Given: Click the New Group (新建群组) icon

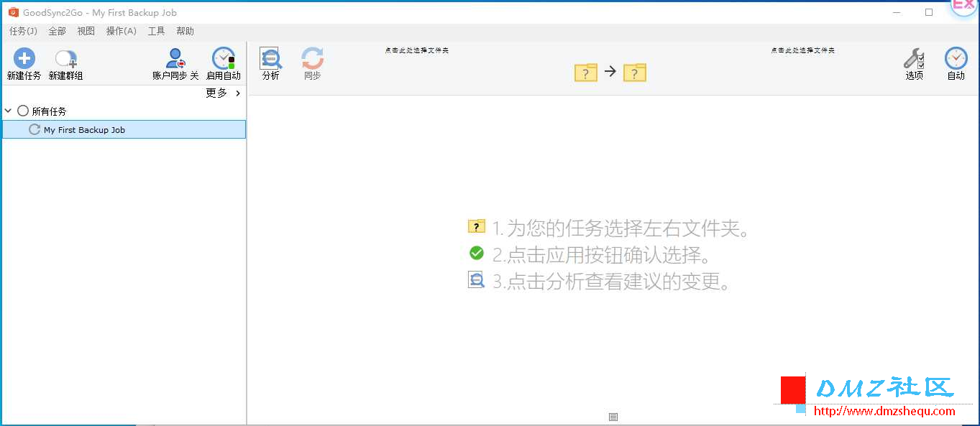Looking at the screenshot, I should tap(65, 59).
